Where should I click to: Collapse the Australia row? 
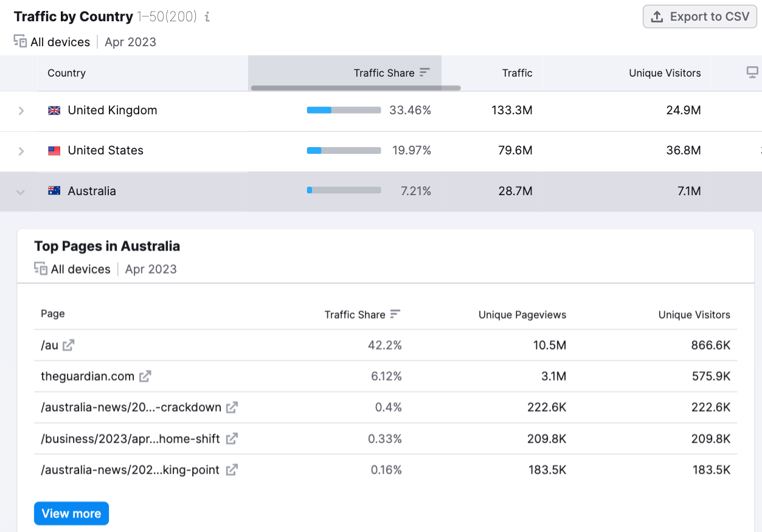pos(21,192)
